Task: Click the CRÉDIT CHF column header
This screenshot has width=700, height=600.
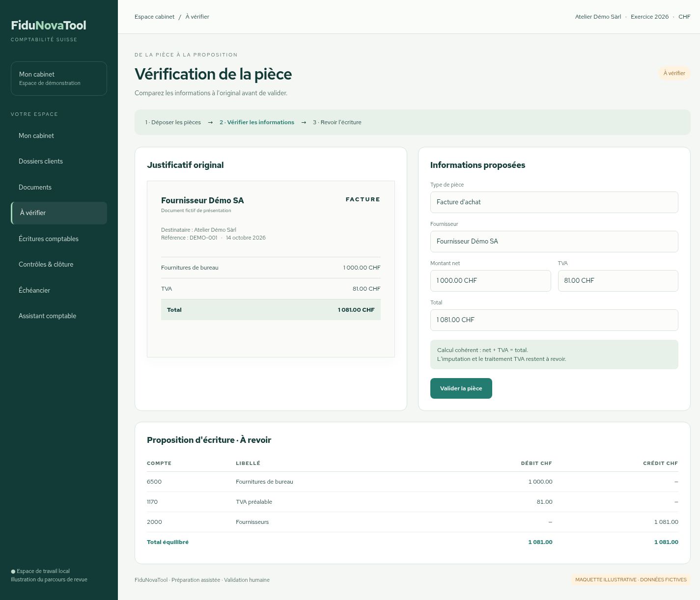Action: (x=661, y=463)
